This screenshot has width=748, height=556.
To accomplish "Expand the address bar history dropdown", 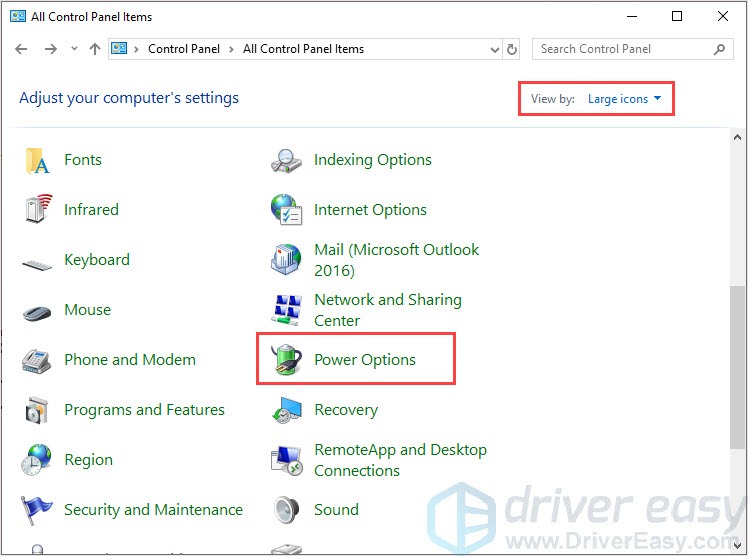I will tap(495, 50).
